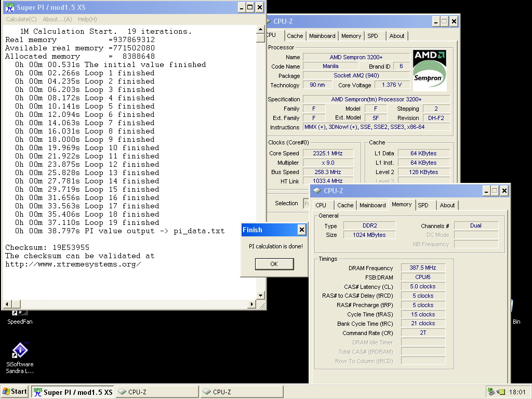The height and width of the screenshot is (399, 532).
Task: Click the Code Name value Manila
Action: pos(330,66)
